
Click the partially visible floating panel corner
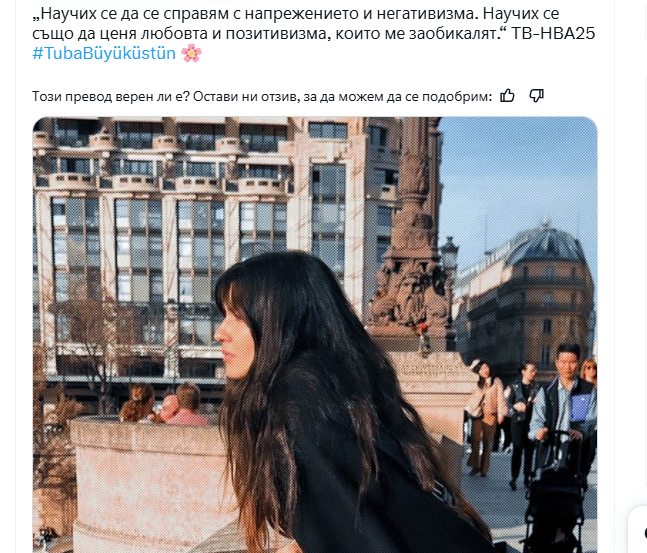point(638,530)
